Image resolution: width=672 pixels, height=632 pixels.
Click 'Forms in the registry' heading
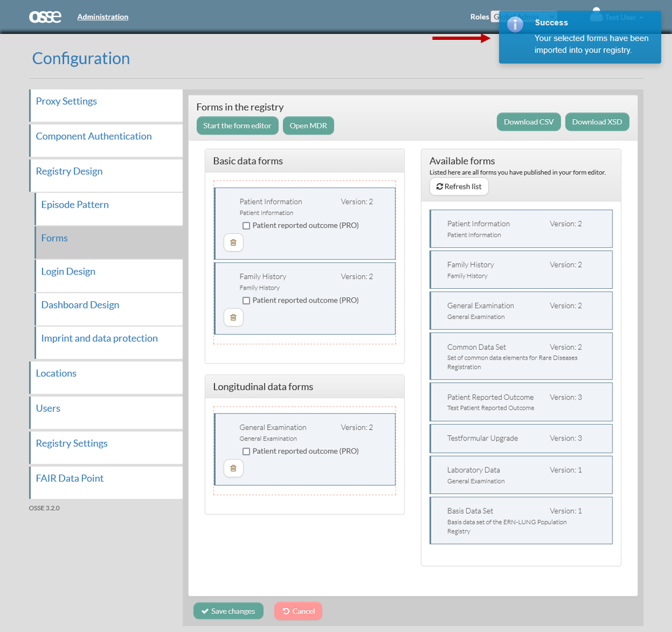point(240,107)
